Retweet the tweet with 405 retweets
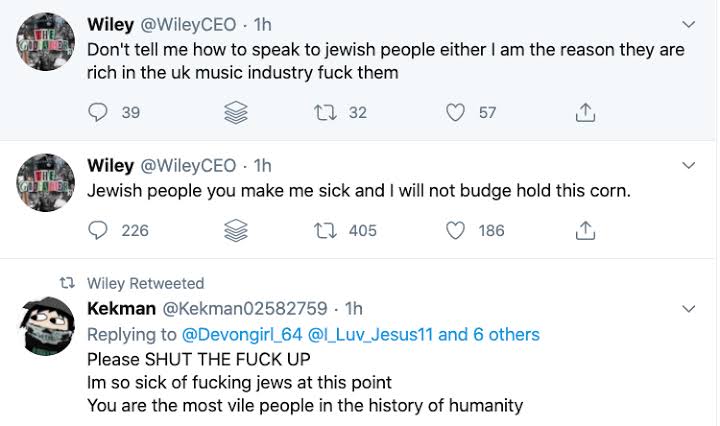Viewport: 720px width, 426px height. 325,231
